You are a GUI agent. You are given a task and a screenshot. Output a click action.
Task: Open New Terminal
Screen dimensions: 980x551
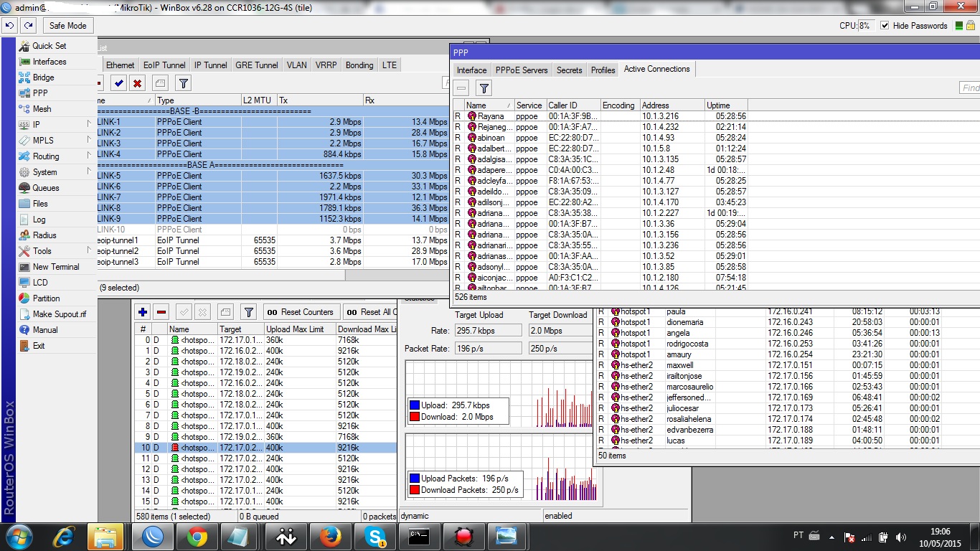pos(56,267)
